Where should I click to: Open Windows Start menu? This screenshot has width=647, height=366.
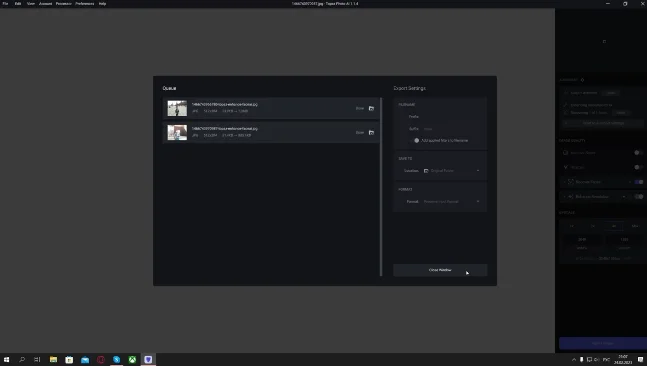click(6, 360)
